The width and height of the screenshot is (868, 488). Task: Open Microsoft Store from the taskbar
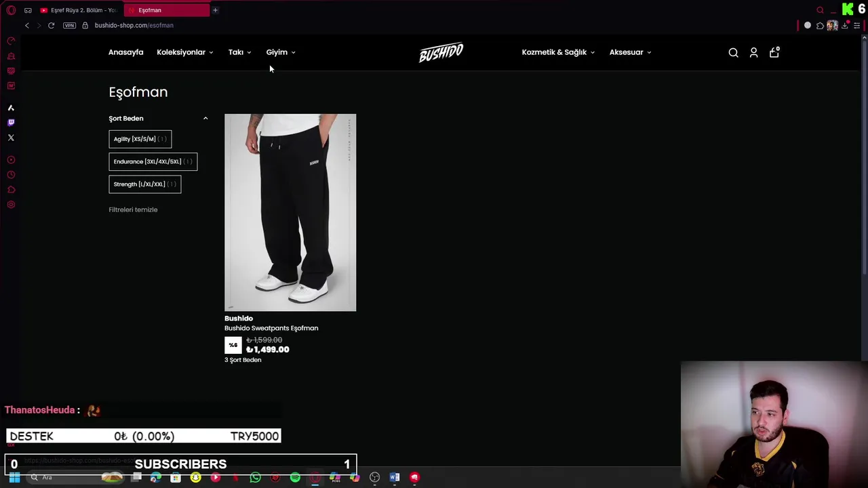[x=176, y=477]
